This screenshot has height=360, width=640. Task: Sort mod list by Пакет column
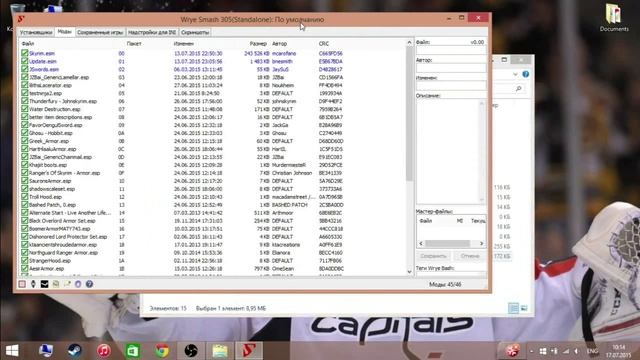click(134, 43)
